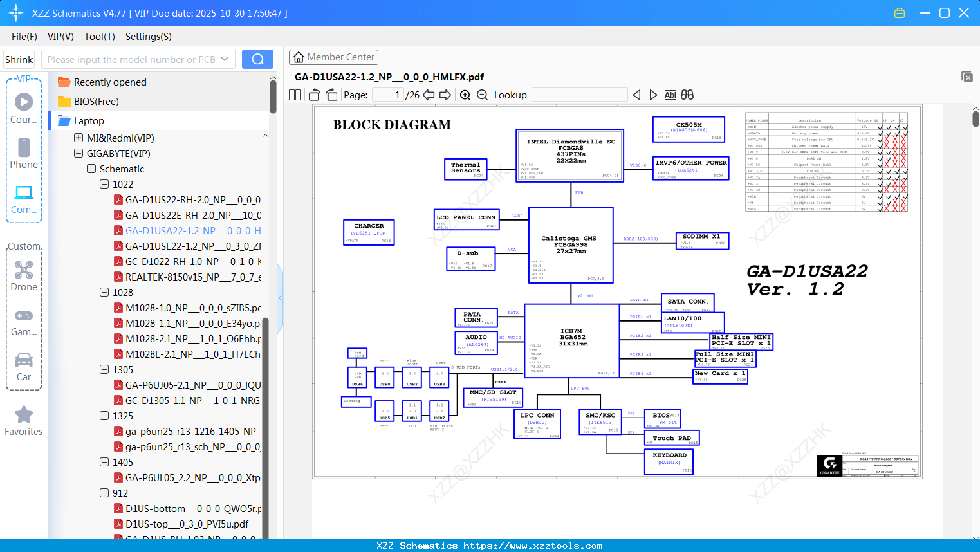Click the binoculars search icon
Screen dimensions: 980x552
pyautogui.click(x=687, y=95)
